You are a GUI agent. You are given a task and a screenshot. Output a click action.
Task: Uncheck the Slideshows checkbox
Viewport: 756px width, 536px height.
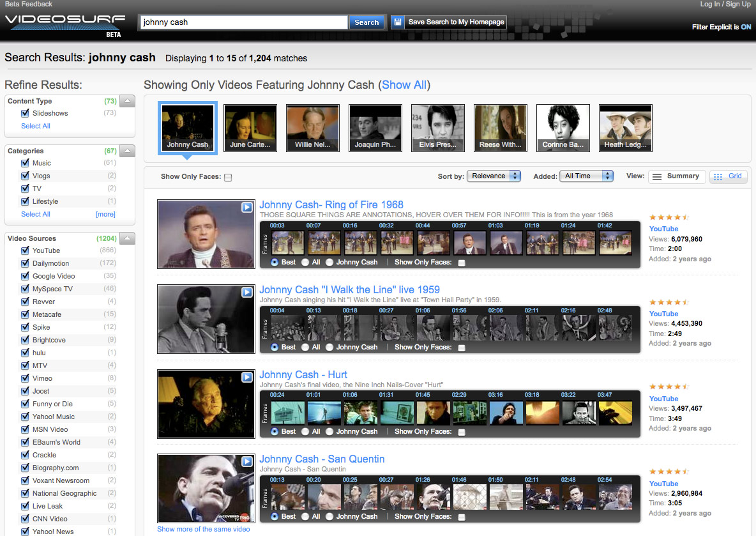[x=25, y=113]
